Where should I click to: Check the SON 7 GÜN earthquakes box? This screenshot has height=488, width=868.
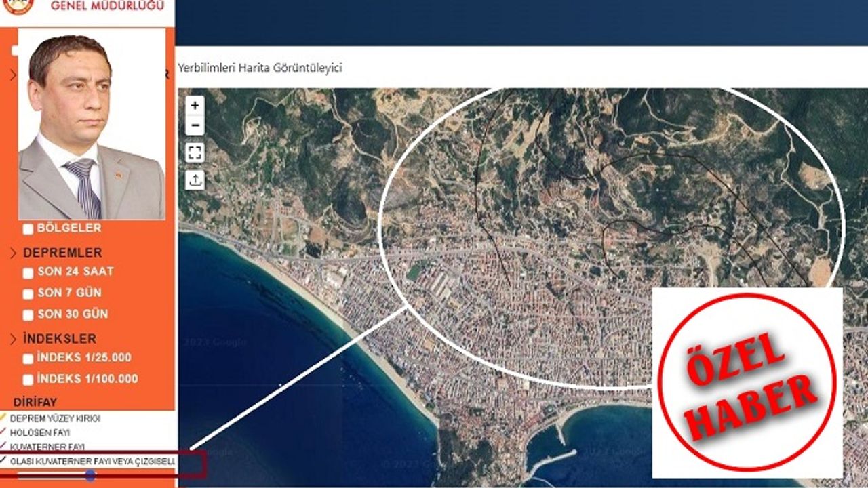coord(28,294)
